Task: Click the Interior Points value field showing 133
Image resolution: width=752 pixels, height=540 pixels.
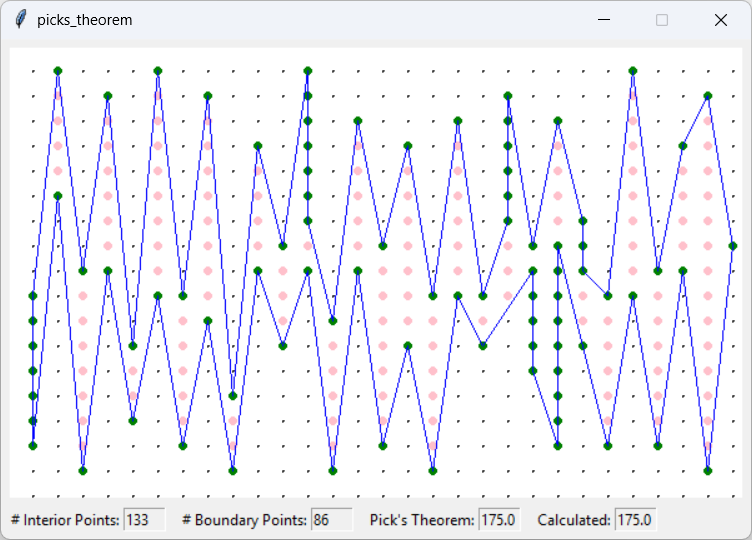Action: point(144,520)
